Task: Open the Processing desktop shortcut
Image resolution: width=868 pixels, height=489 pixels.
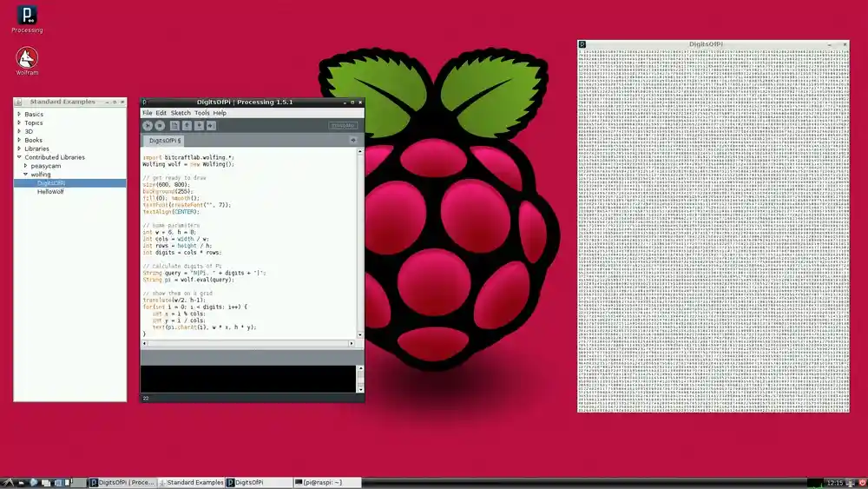Action: (x=27, y=19)
